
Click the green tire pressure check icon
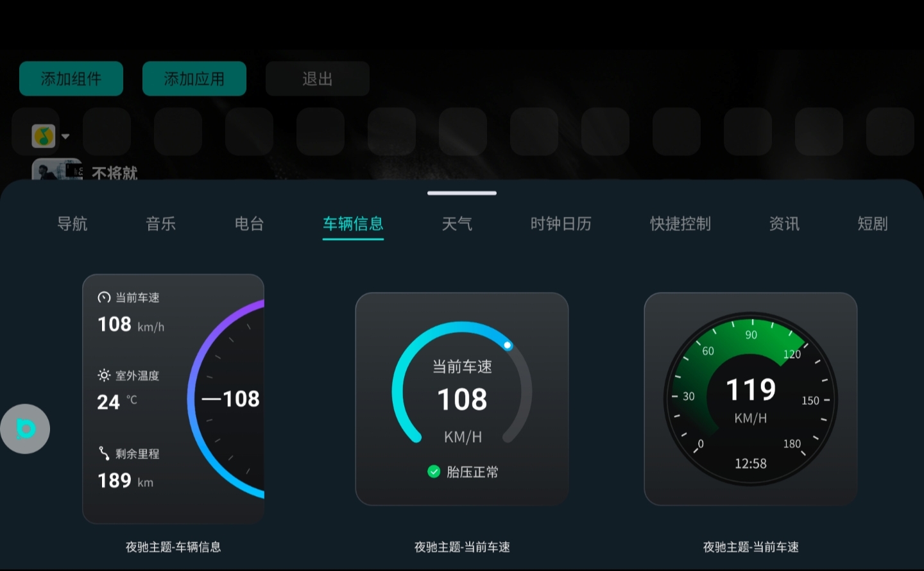tap(434, 472)
